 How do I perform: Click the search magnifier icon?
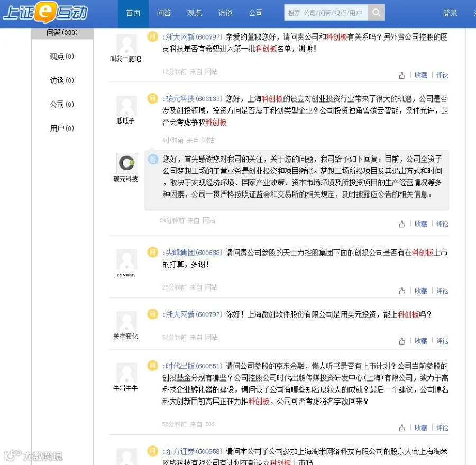click(x=376, y=13)
